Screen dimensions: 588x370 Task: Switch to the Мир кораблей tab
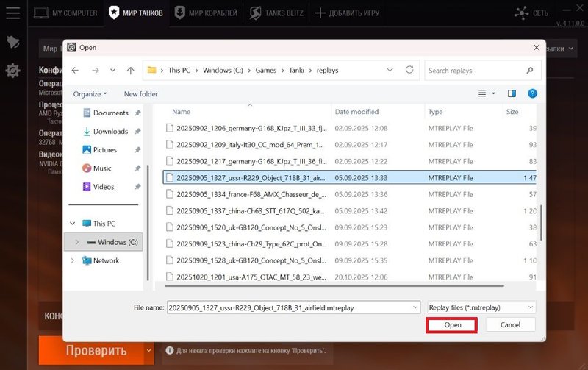tap(207, 13)
